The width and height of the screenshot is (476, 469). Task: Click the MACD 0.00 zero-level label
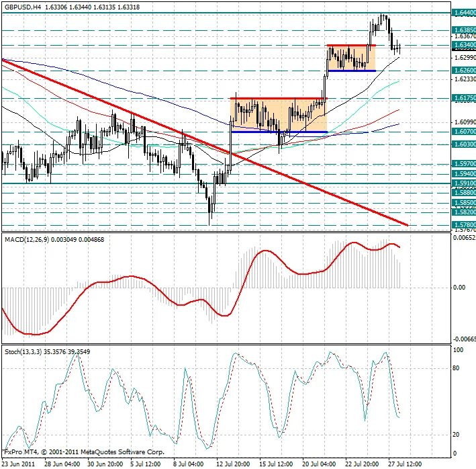tap(459, 287)
